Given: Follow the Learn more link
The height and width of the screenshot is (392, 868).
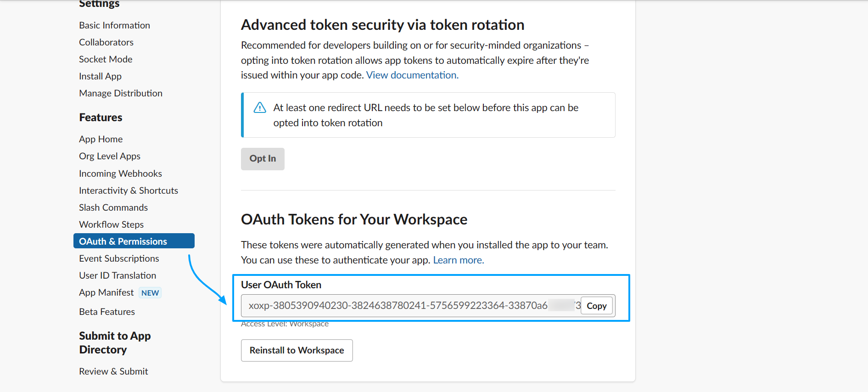Looking at the screenshot, I should 458,260.
